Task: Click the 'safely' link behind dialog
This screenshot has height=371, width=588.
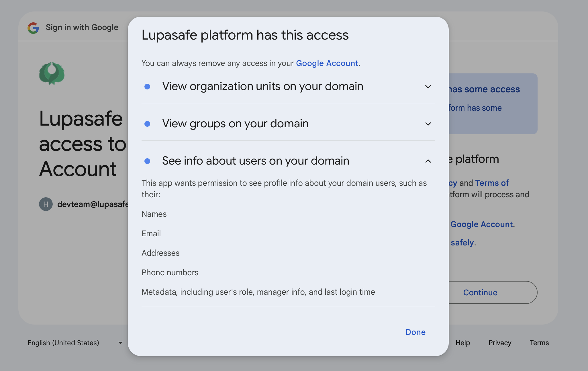Action: tap(462, 243)
